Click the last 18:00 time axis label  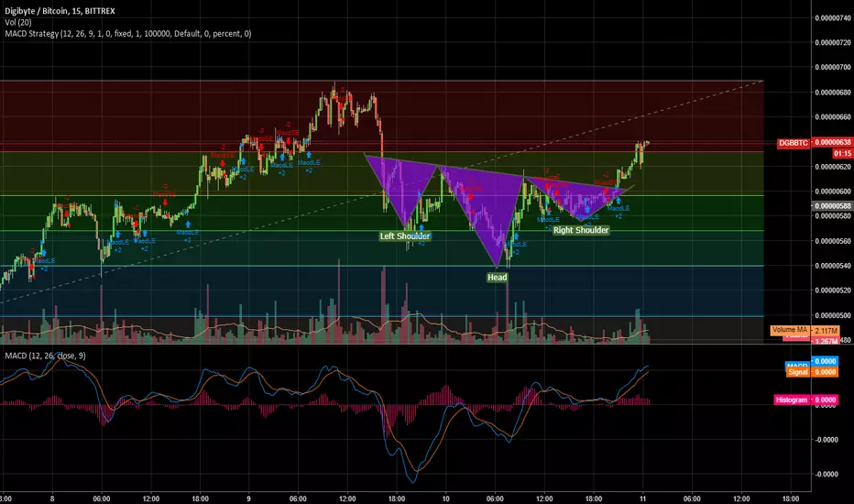pyautogui.click(x=790, y=499)
